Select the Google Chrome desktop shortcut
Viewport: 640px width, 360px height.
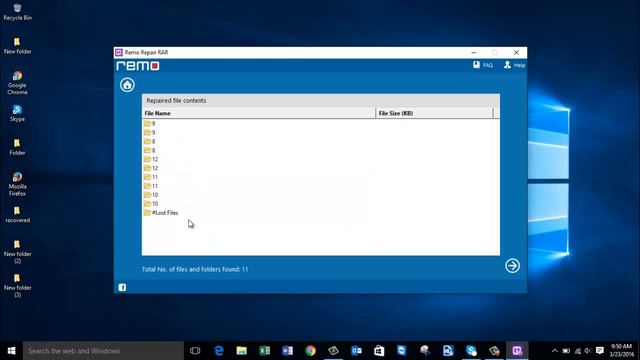[17, 83]
